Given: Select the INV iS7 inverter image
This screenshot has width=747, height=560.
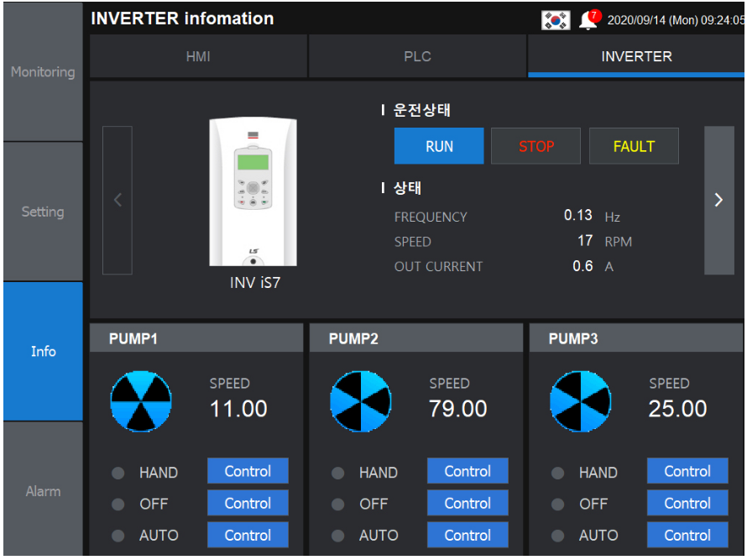Looking at the screenshot, I should pyautogui.click(x=253, y=193).
